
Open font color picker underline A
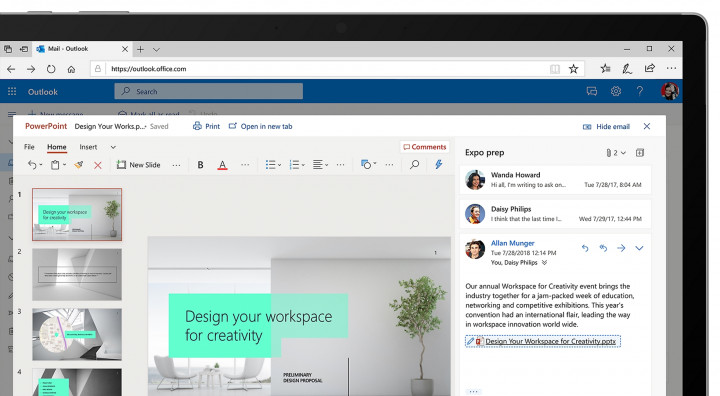coord(222,165)
